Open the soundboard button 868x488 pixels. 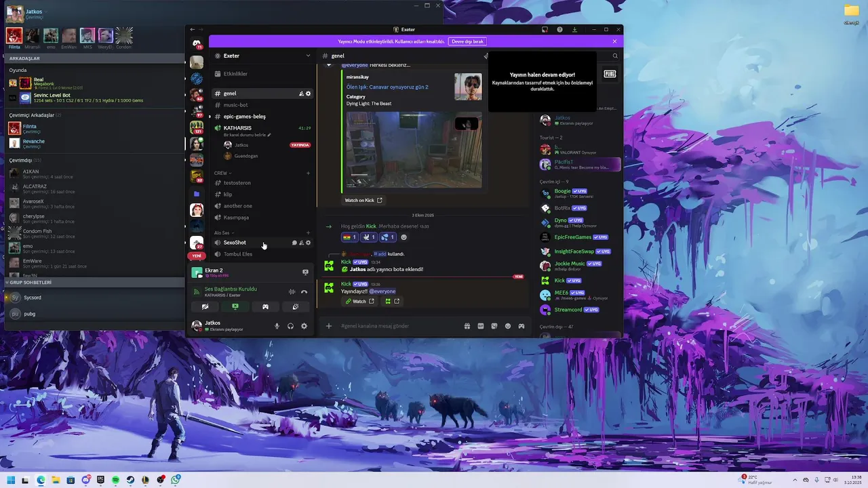click(x=296, y=307)
